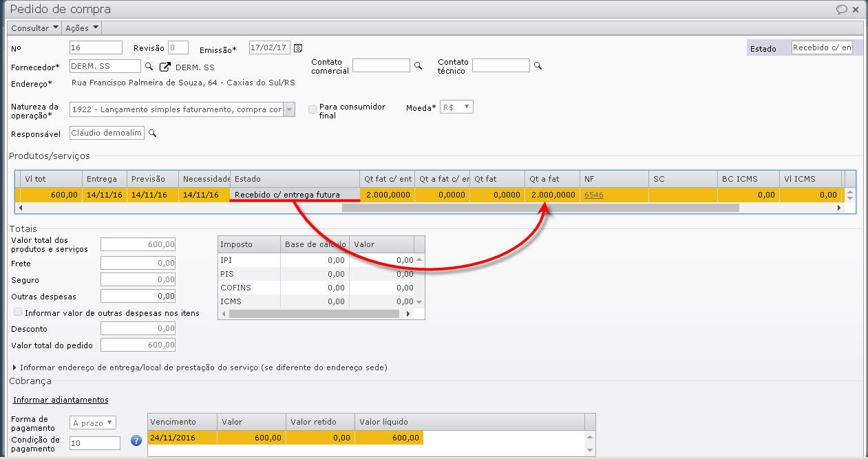Open the chat bubble icon in title bar
This screenshot has width=868, height=459.
pos(841,10)
